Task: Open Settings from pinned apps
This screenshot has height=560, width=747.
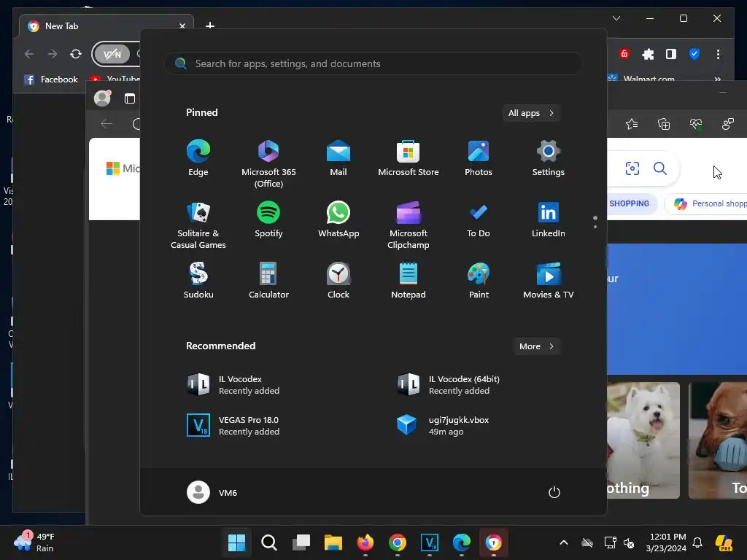Action: tap(549, 158)
